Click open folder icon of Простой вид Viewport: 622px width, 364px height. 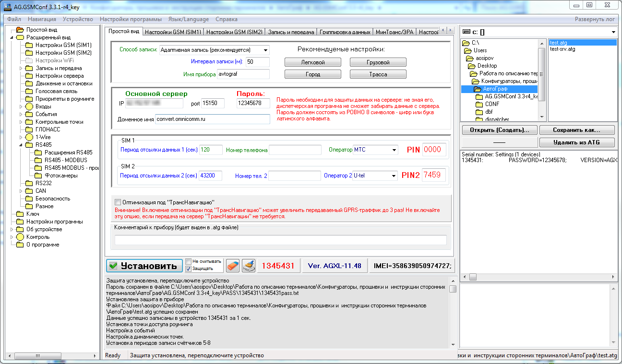20,30
